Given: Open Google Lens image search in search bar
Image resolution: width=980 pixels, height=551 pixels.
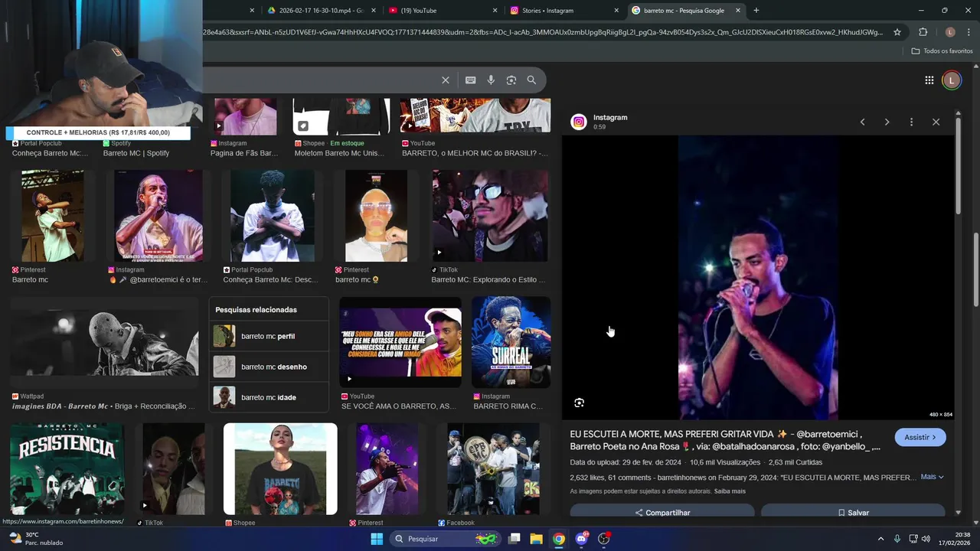Looking at the screenshot, I should point(511,80).
